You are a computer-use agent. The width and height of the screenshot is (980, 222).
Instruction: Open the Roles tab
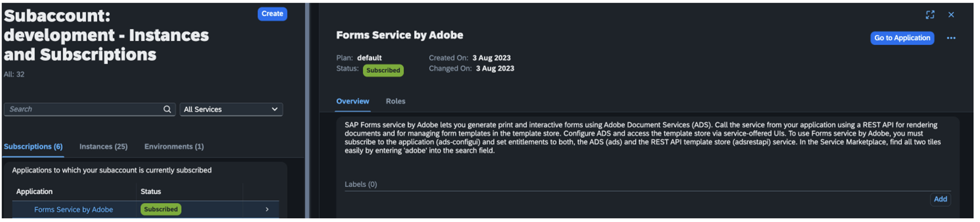click(395, 101)
